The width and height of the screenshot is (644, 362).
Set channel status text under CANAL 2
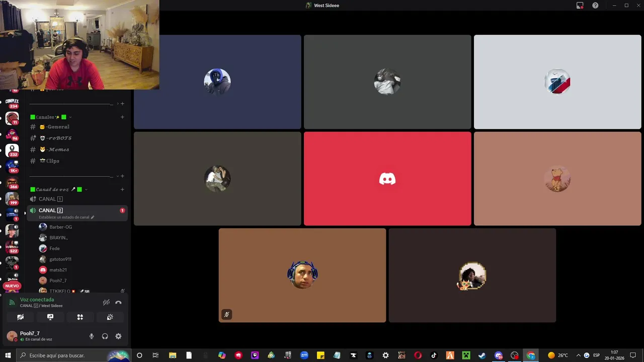[x=66, y=217]
